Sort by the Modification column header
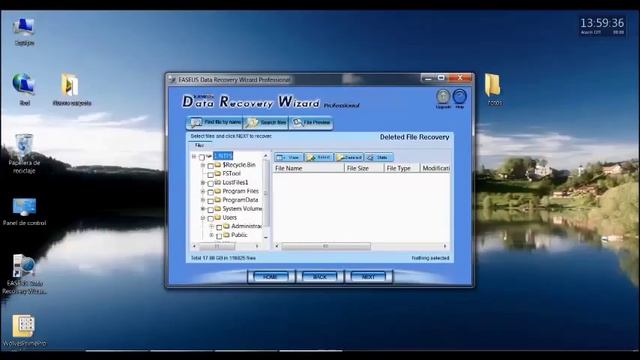Screen dimensions: 640x360 coord(436,168)
